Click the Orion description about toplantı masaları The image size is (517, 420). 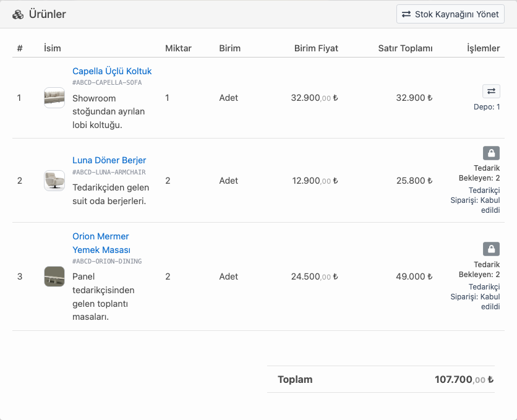point(103,297)
